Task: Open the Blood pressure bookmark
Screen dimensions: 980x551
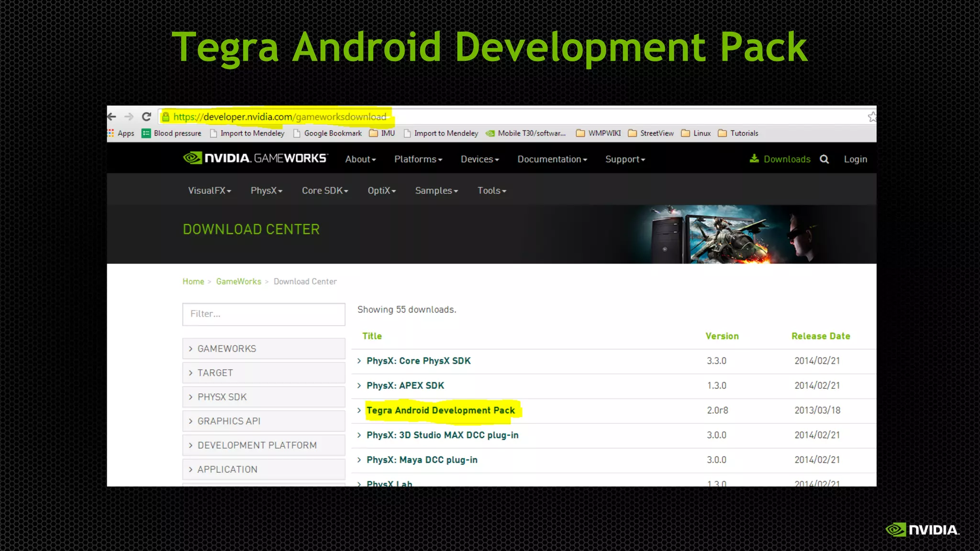Action: pos(171,133)
